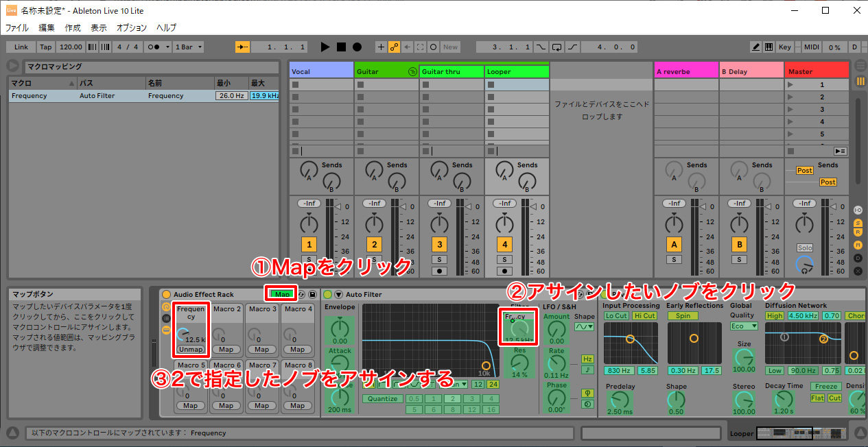Image resolution: width=868 pixels, height=447 pixels.
Task: Open the 1 Bar quantization dropdown
Action: pyautogui.click(x=189, y=47)
